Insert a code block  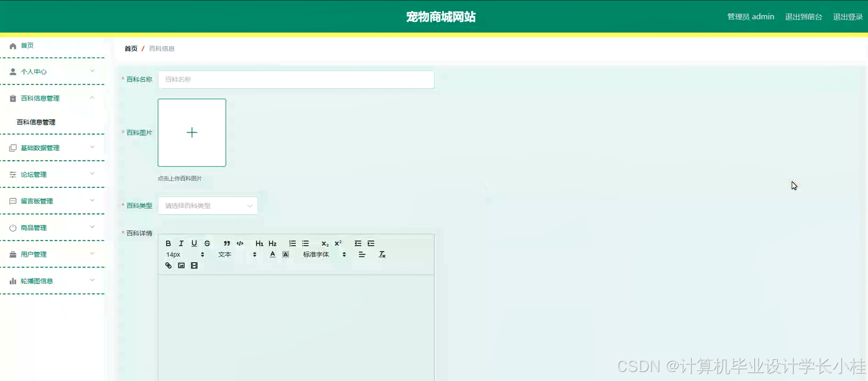coord(240,244)
